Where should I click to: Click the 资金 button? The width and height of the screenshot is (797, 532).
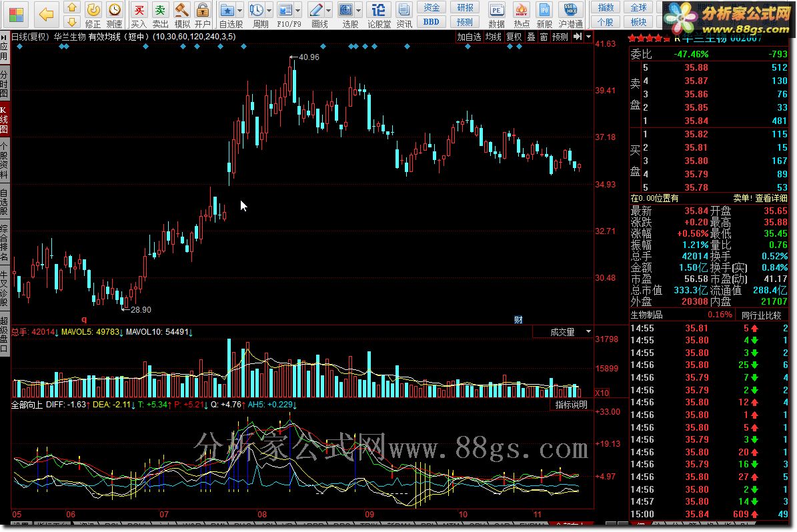point(432,7)
